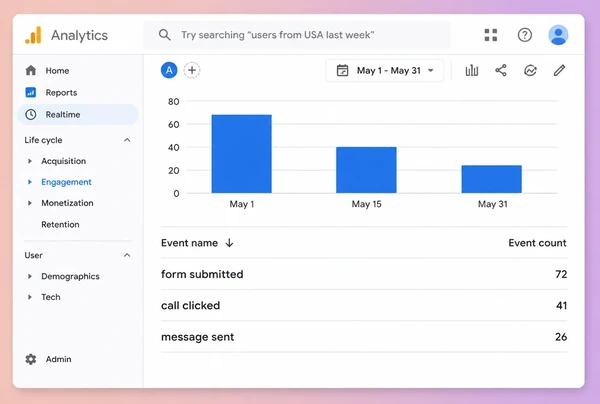
Task: Click the Reports chart icon
Action: (x=31, y=92)
